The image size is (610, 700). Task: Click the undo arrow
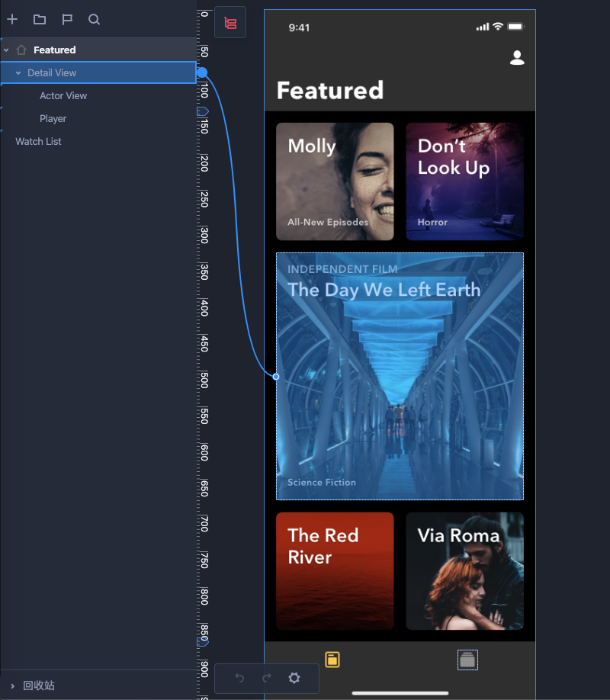click(239, 678)
